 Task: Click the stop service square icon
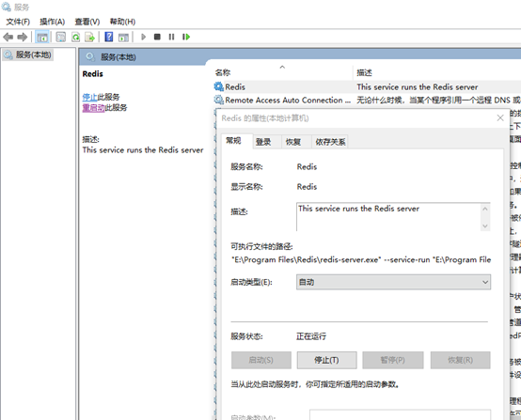click(157, 37)
